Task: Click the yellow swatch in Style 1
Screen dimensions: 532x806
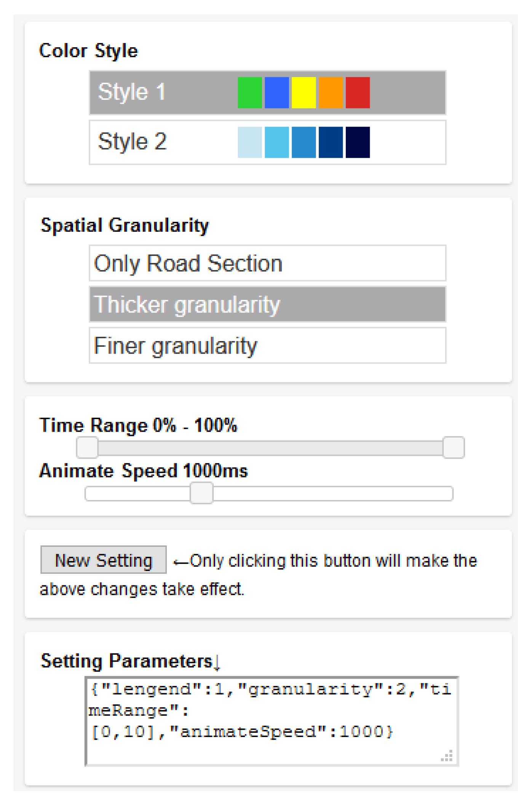Action: click(304, 93)
